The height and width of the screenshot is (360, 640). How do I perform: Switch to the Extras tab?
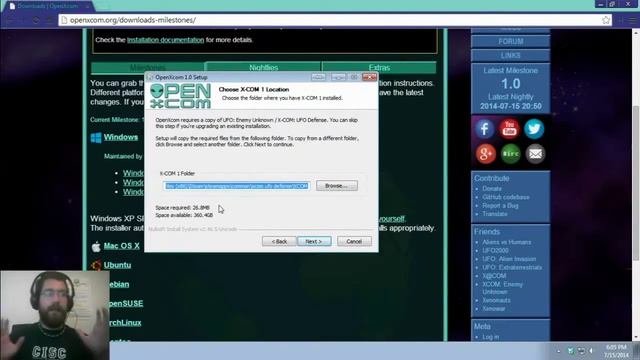[379, 67]
